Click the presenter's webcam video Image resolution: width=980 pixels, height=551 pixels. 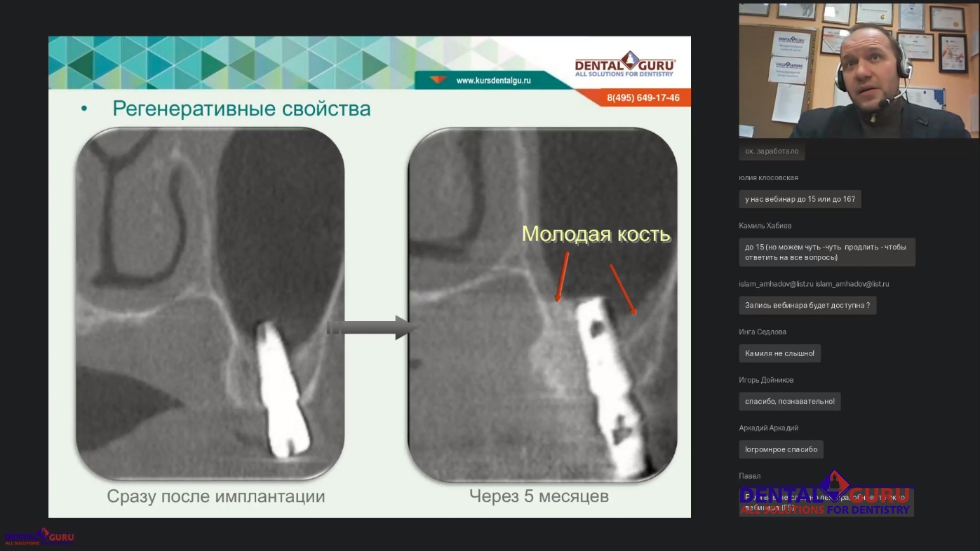859,69
